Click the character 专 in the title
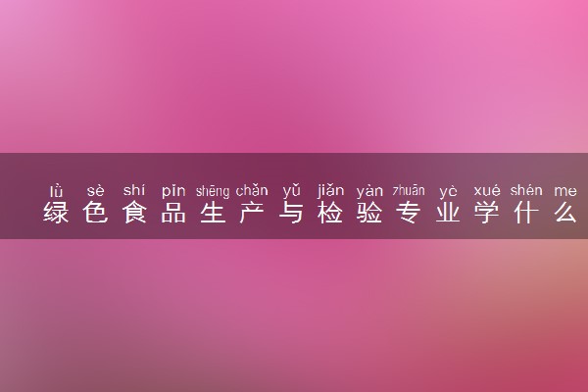Screen dimensions: 588x392 pyautogui.click(x=409, y=213)
